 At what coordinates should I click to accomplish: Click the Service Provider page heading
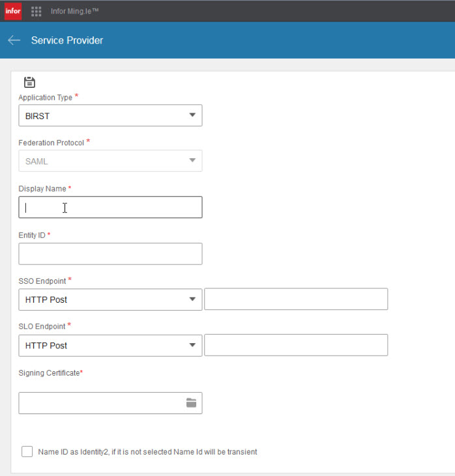(x=67, y=40)
